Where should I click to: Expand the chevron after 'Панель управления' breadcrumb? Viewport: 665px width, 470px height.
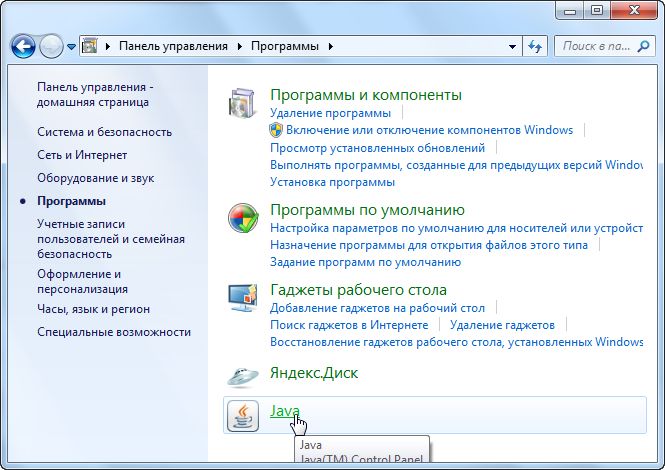click(x=236, y=47)
